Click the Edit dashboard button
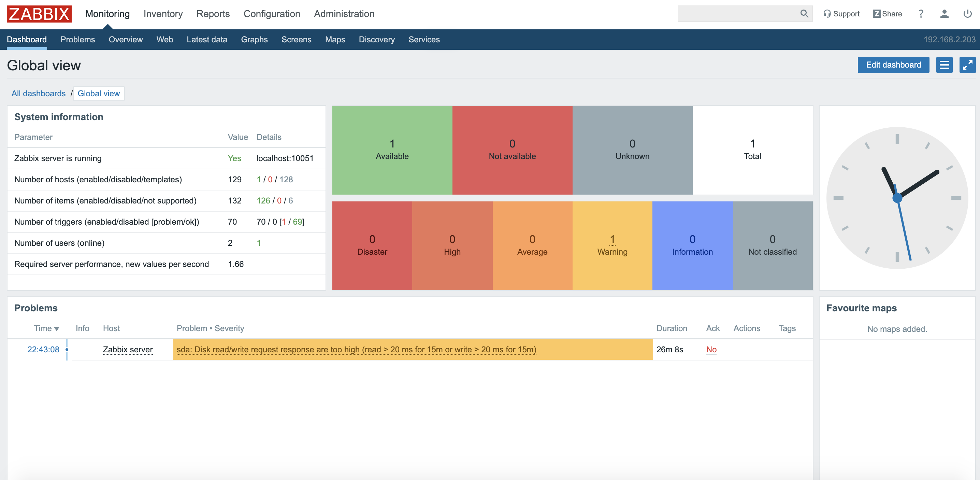 coord(893,65)
